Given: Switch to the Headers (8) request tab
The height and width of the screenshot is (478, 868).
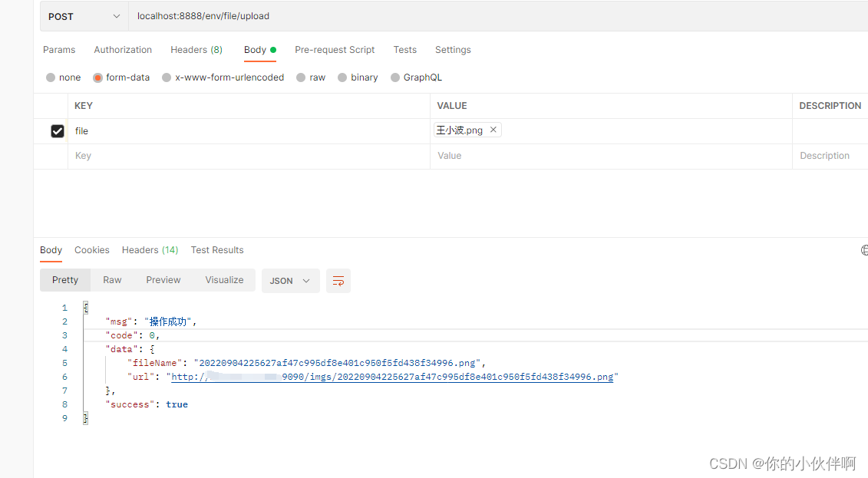Looking at the screenshot, I should (196, 49).
